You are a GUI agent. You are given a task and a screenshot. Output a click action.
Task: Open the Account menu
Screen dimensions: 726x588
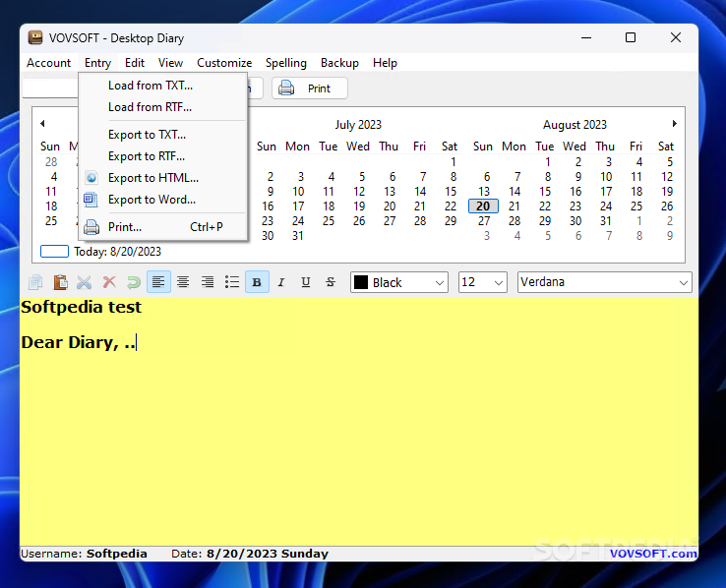tap(48, 63)
